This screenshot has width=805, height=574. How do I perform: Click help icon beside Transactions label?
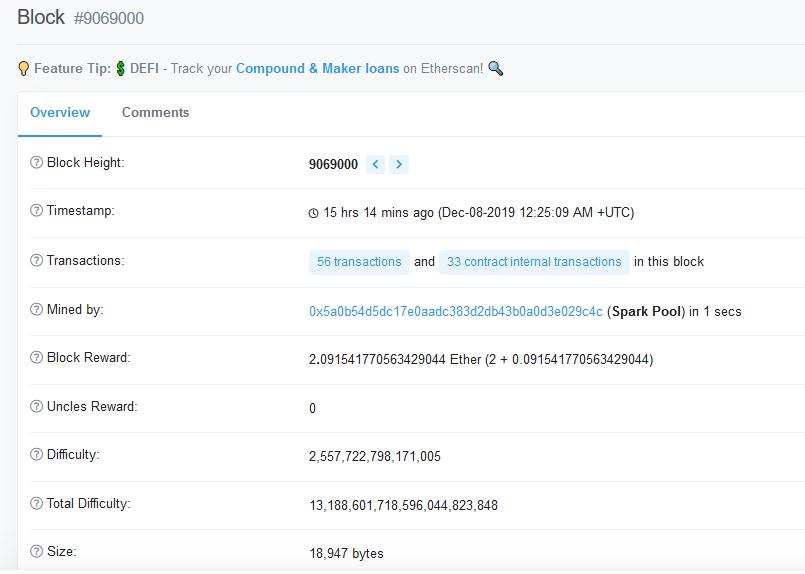[x=37, y=261]
